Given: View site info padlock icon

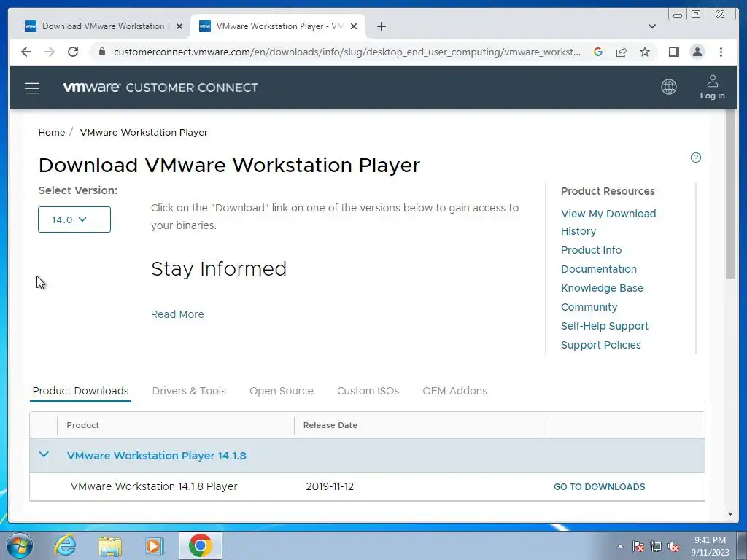Looking at the screenshot, I should [x=101, y=52].
